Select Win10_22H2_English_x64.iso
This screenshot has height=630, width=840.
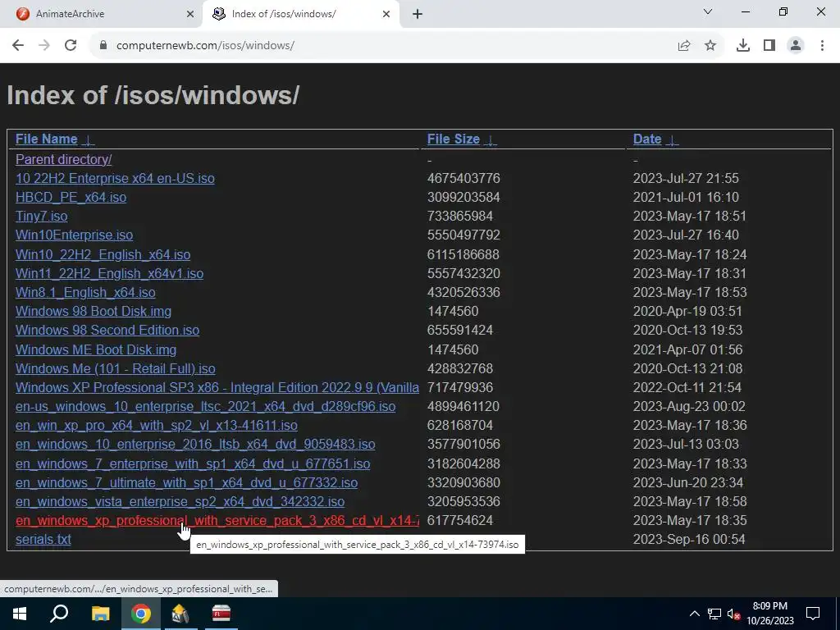103,254
